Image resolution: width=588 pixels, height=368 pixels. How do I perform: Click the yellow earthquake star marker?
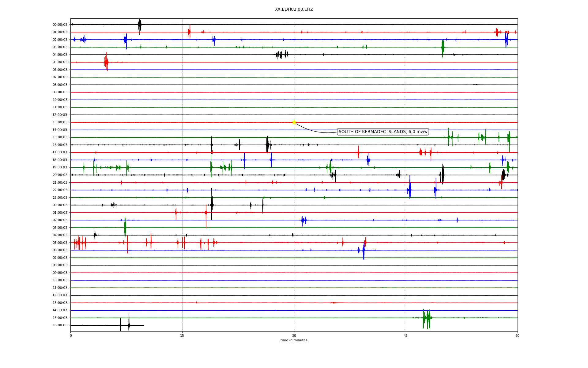(294, 122)
